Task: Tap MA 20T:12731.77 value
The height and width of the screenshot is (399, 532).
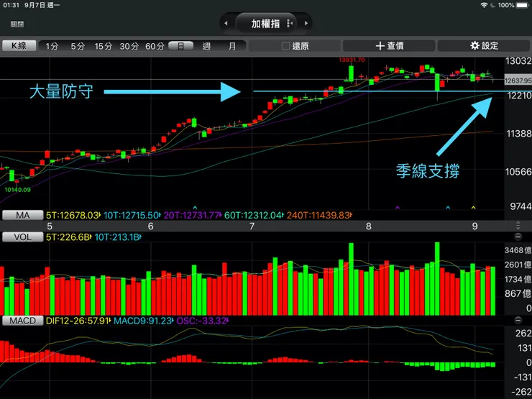Action: pyautogui.click(x=193, y=215)
